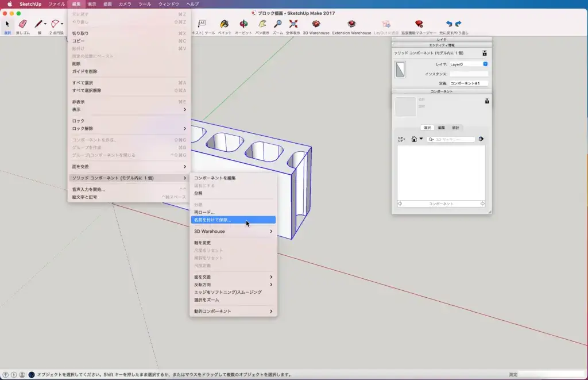
Task: Click the credits info icon in status bar
Action: (x=14, y=374)
